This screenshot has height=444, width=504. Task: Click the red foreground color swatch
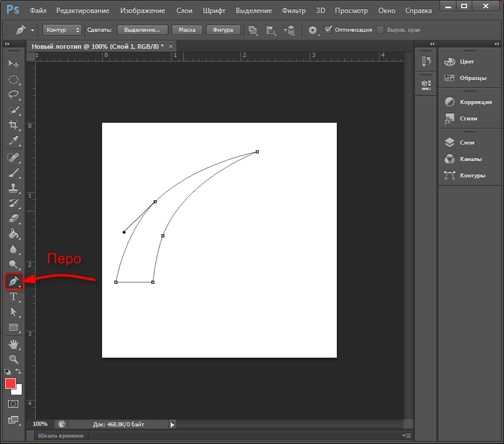tap(11, 384)
